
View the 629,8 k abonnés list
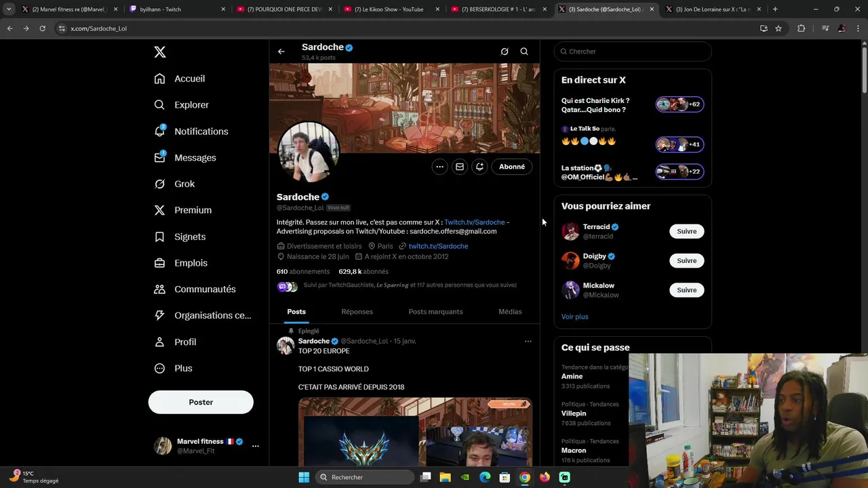point(363,272)
